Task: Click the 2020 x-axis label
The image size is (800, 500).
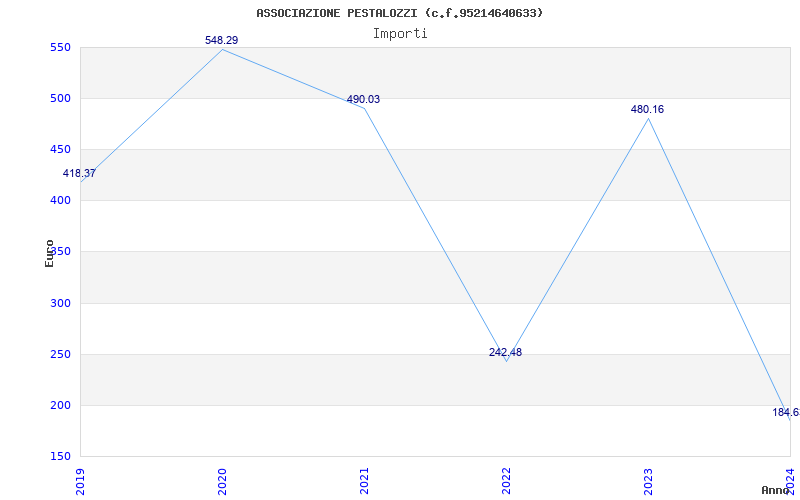Action: [222, 481]
